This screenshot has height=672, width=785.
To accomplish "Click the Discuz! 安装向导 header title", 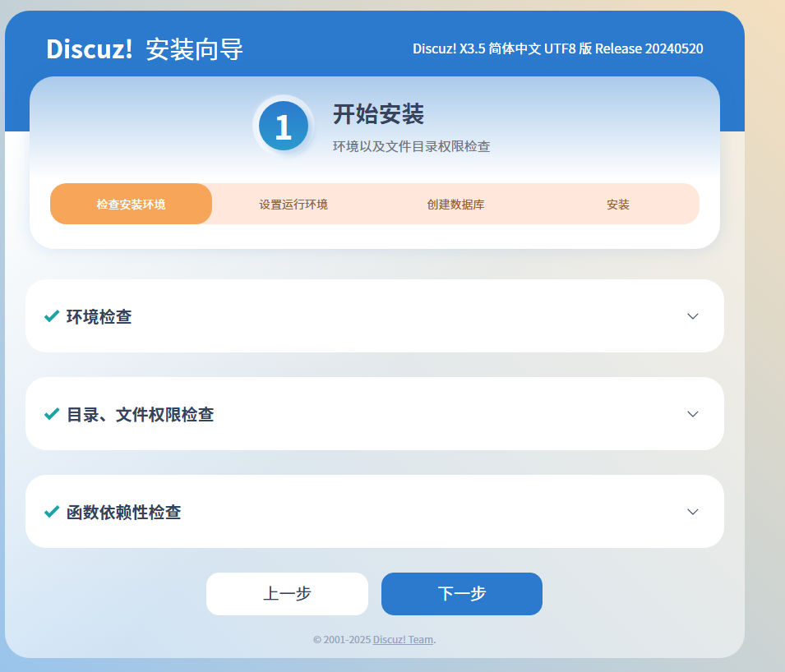I will (145, 49).
